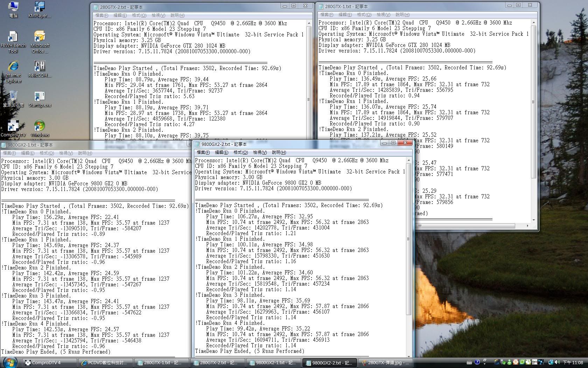The height and width of the screenshot is (368, 588).
Task: Click scroll-up arrow in 280GTX-2.txt window
Action: tap(308, 23)
